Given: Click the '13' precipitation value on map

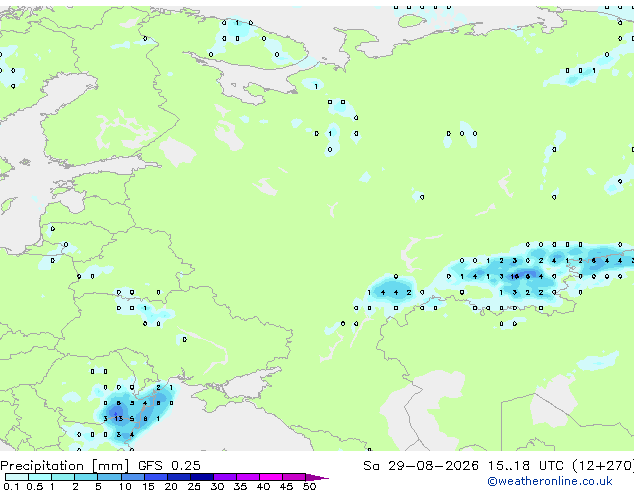Looking at the screenshot, I should click(x=118, y=419).
